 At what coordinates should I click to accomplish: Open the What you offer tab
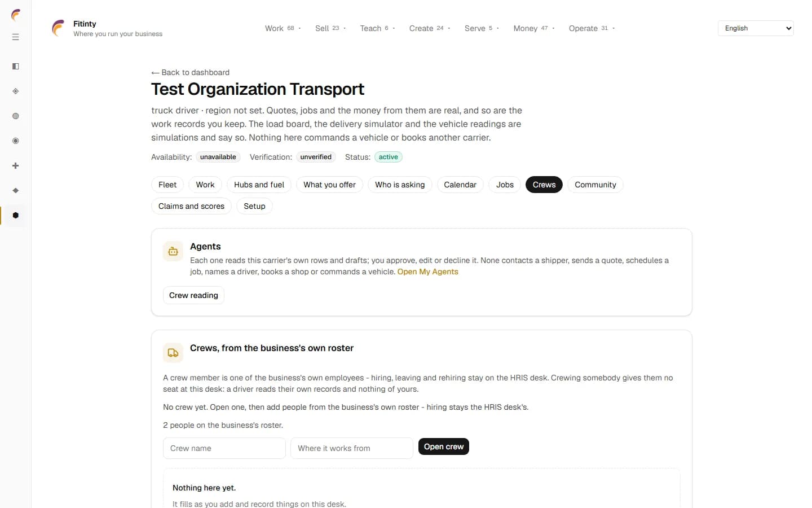point(329,185)
